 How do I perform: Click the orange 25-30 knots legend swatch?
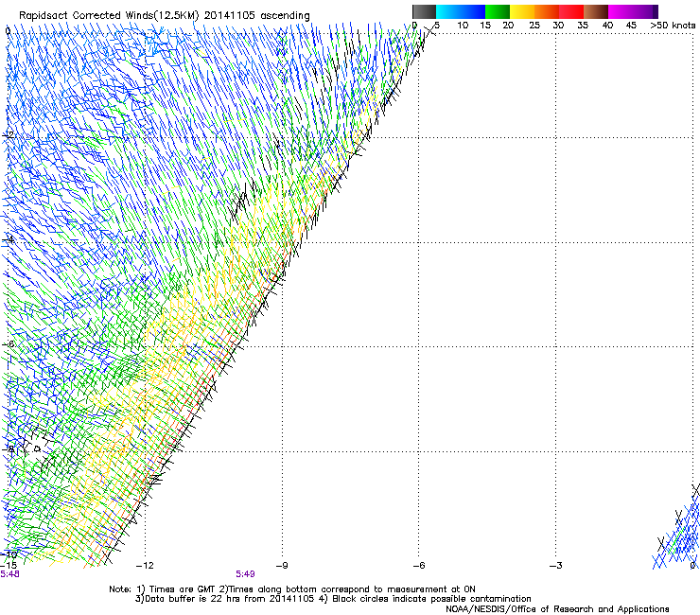(547, 11)
